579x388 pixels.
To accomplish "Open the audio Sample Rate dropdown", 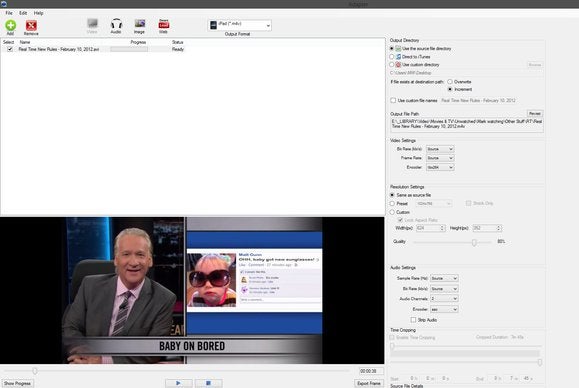I will 444,278.
